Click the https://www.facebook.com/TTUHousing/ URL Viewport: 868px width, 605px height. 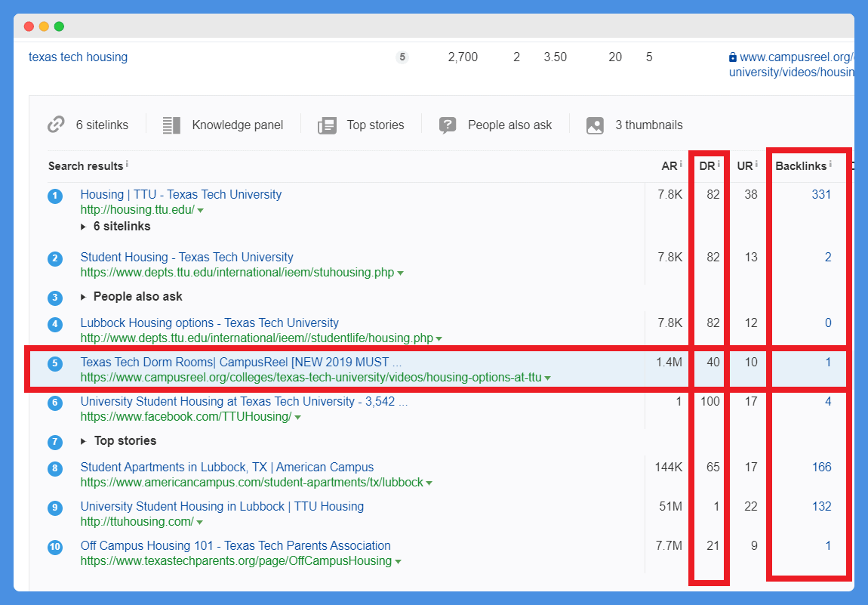click(x=186, y=417)
